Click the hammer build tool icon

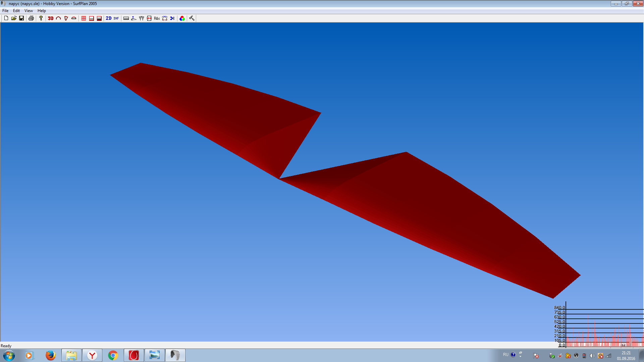192,18
